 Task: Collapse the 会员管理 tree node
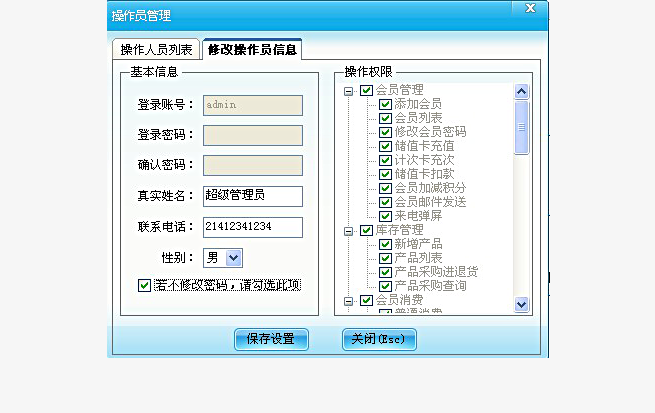click(x=348, y=91)
